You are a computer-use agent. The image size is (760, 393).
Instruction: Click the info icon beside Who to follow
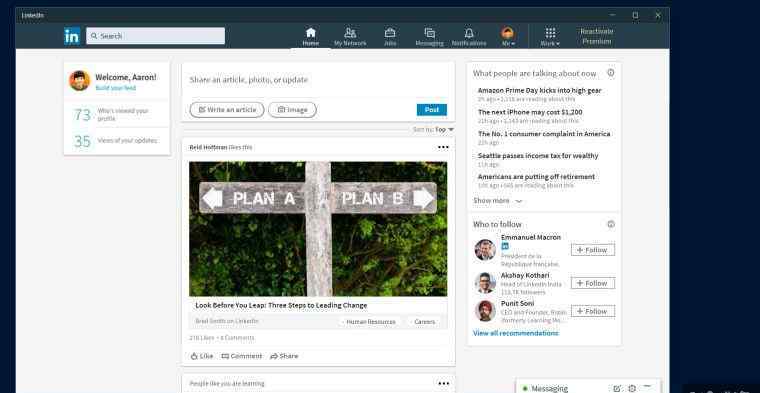pyautogui.click(x=611, y=224)
